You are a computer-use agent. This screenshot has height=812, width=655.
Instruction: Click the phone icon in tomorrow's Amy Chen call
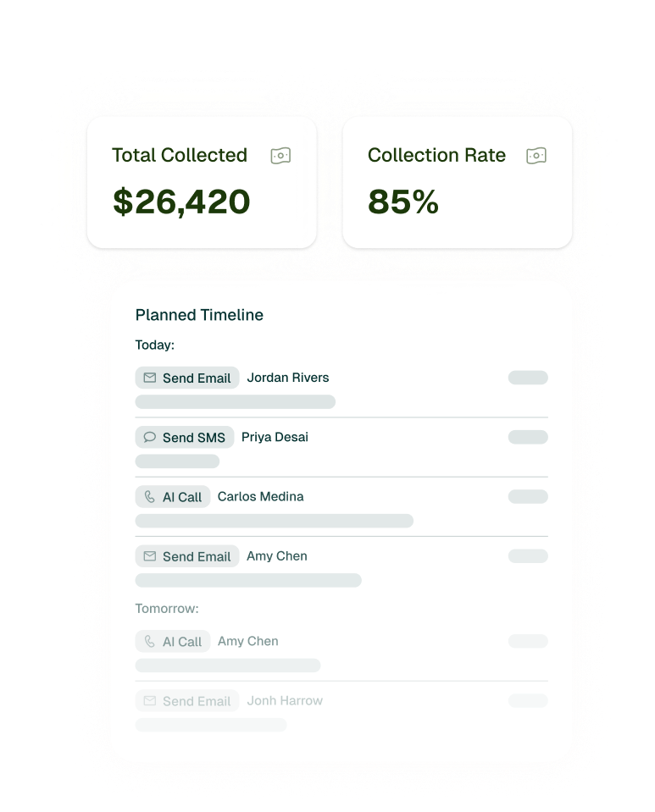coord(150,642)
